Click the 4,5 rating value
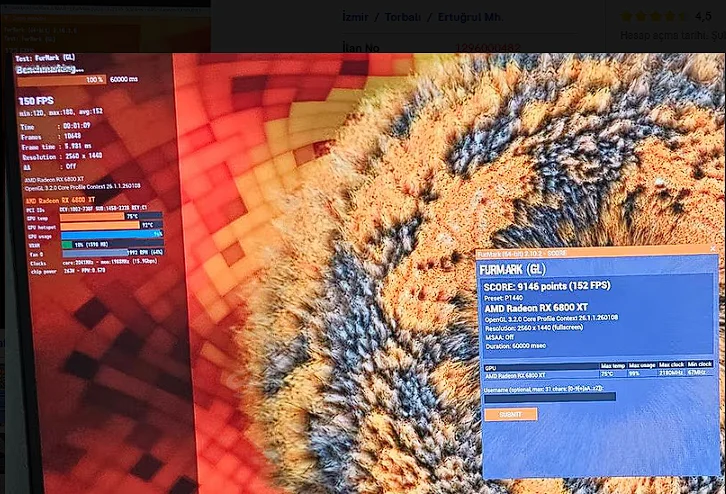The height and width of the screenshot is (494, 726). (x=703, y=17)
